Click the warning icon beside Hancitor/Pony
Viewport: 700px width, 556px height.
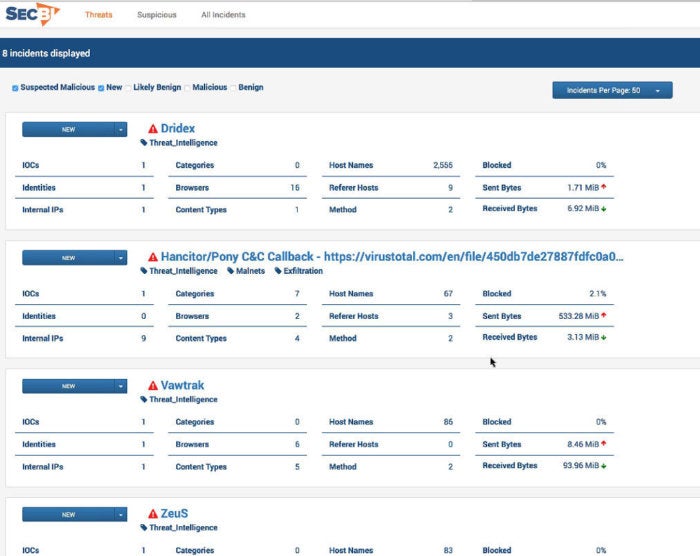point(153,257)
